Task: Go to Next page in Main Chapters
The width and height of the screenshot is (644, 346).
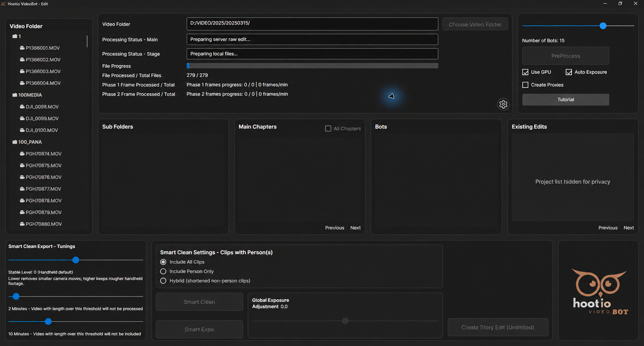Action: (355, 228)
